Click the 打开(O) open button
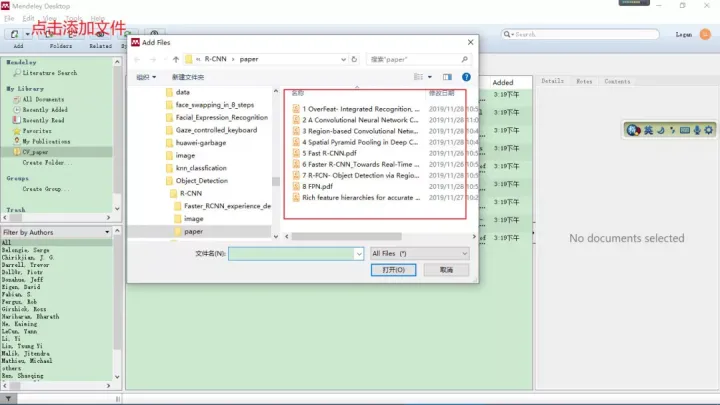 [394, 270]
